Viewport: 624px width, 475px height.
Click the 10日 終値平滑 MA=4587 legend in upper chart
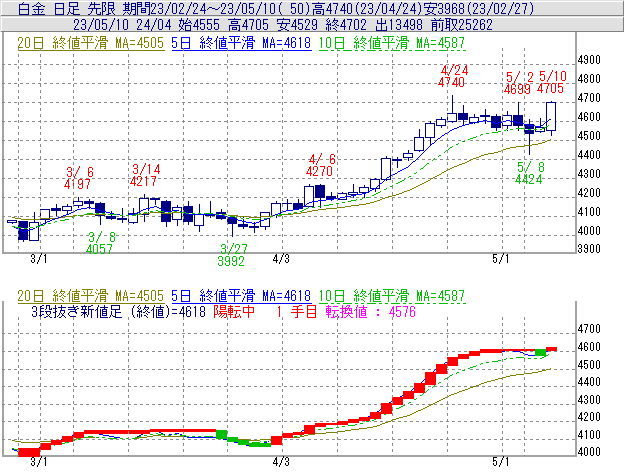point(392,43)
